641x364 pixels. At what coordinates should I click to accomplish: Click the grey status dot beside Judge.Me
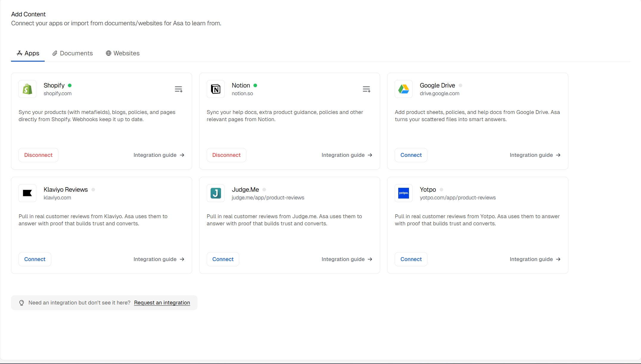[x=264, y=190]
